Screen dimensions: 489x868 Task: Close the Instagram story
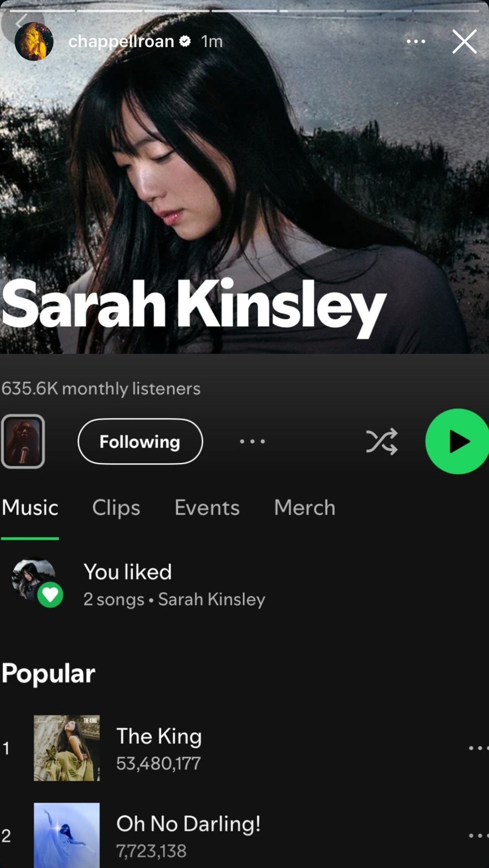pyautogui.click(x=465, y=41)
